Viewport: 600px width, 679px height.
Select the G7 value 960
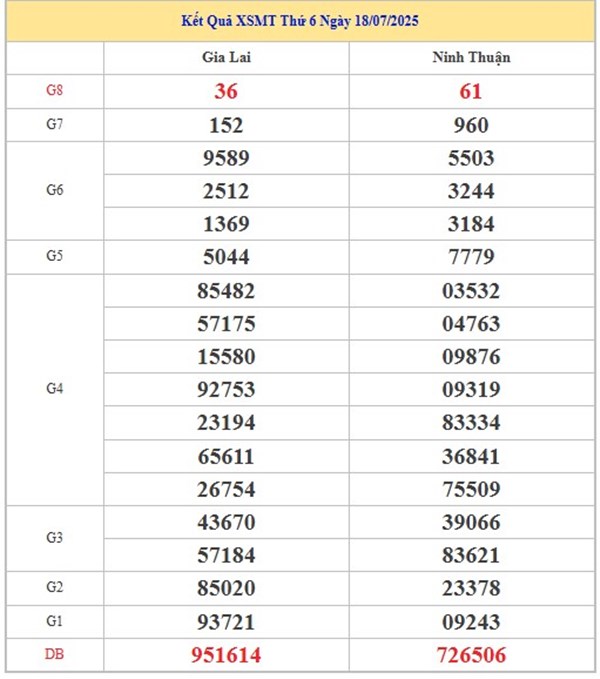pos(471,126)
